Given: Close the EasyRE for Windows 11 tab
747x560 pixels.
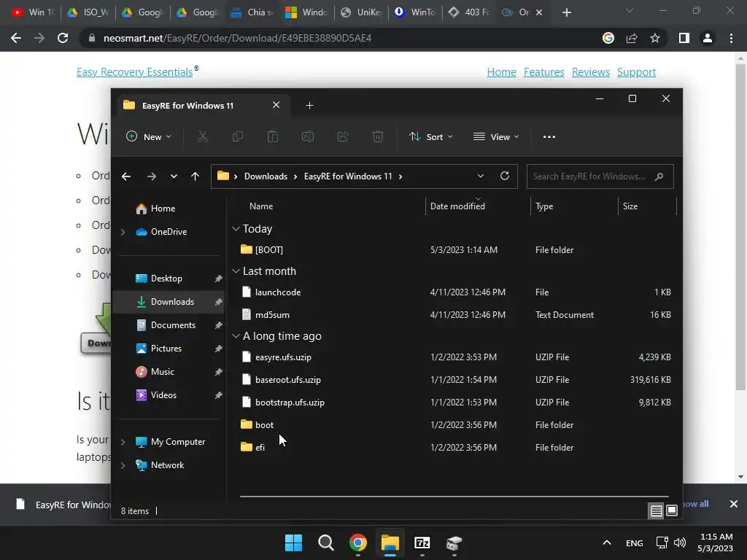Looking at the screenshot, I should tap(276, 105).
